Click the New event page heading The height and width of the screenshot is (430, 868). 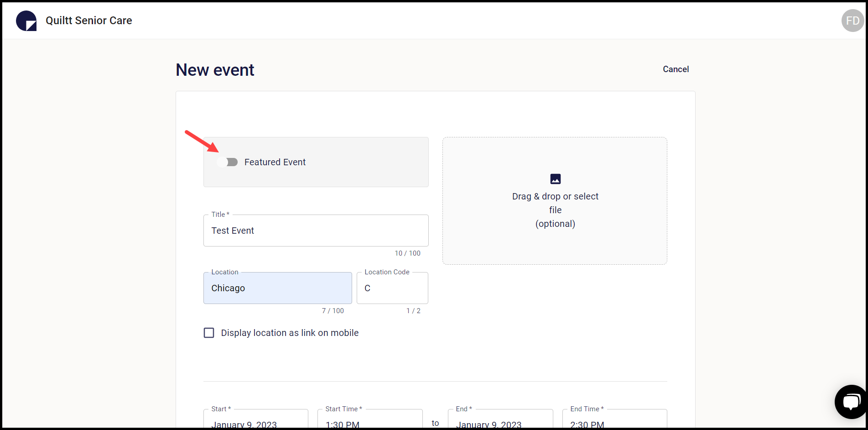pyautogui.click(x=214, y=69)
